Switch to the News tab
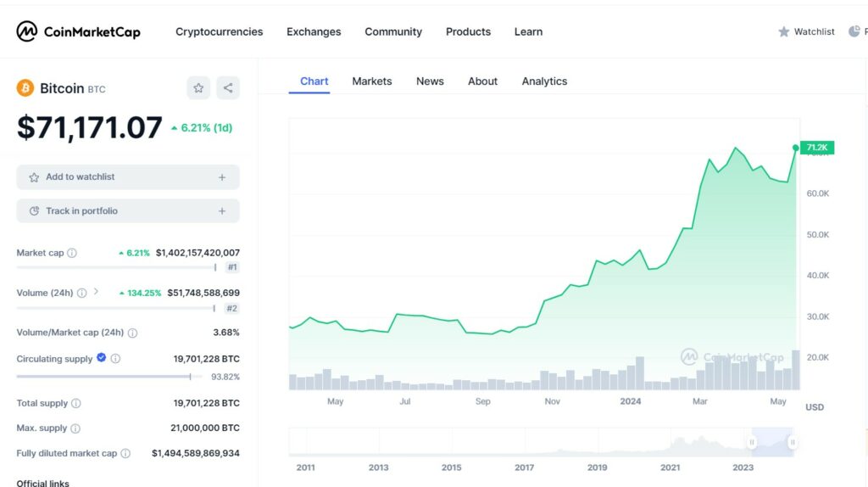 [430, 81]
